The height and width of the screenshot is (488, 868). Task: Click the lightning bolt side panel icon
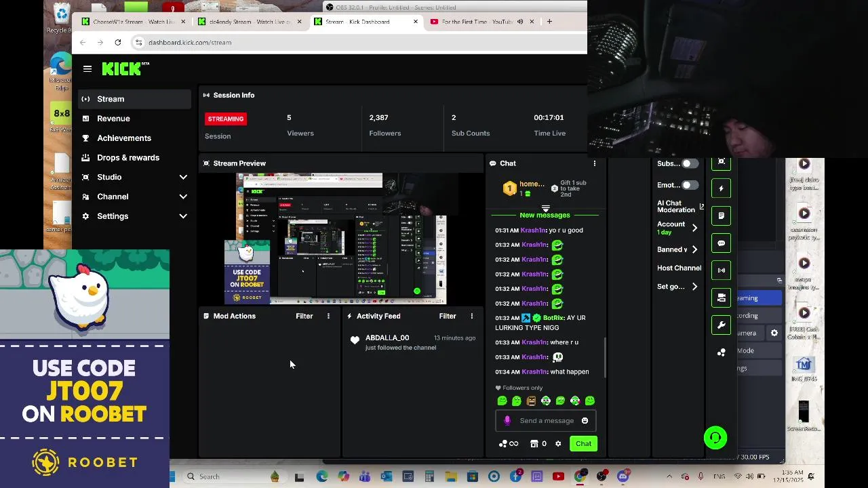(x=722, y=188)
